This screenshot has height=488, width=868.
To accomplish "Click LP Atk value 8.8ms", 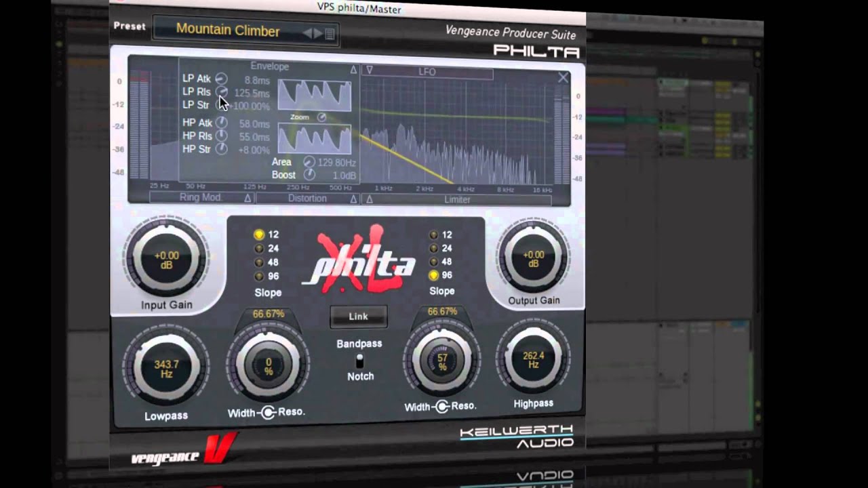I will [257, 81].
